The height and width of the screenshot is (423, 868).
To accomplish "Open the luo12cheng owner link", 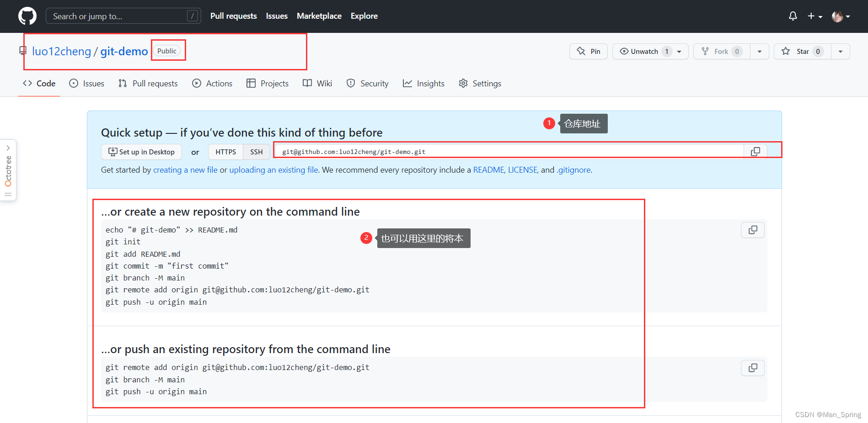I will point(62,51).
